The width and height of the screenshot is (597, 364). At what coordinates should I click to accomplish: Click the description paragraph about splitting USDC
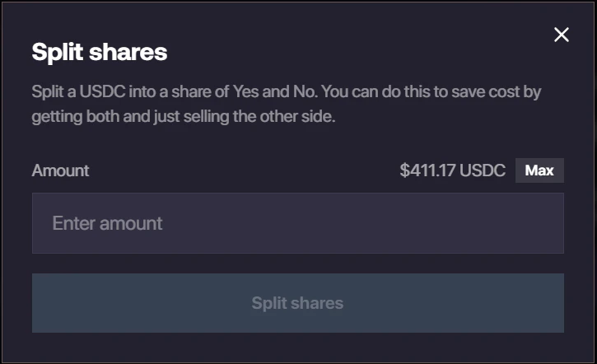[x=286, y=104]
